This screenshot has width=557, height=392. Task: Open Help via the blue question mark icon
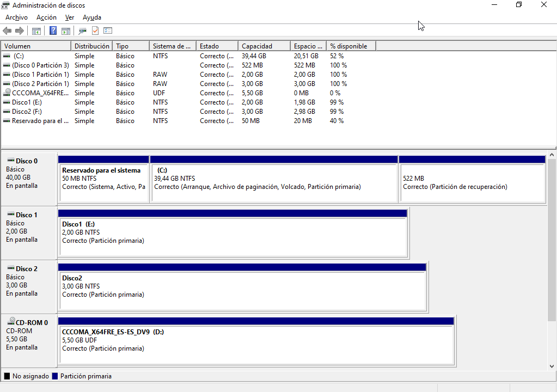(x=53, y=31)
